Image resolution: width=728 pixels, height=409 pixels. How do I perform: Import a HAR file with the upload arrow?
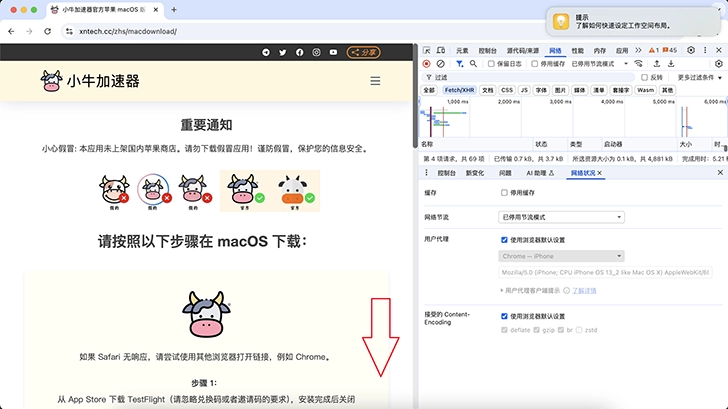[x=656, y=64]
